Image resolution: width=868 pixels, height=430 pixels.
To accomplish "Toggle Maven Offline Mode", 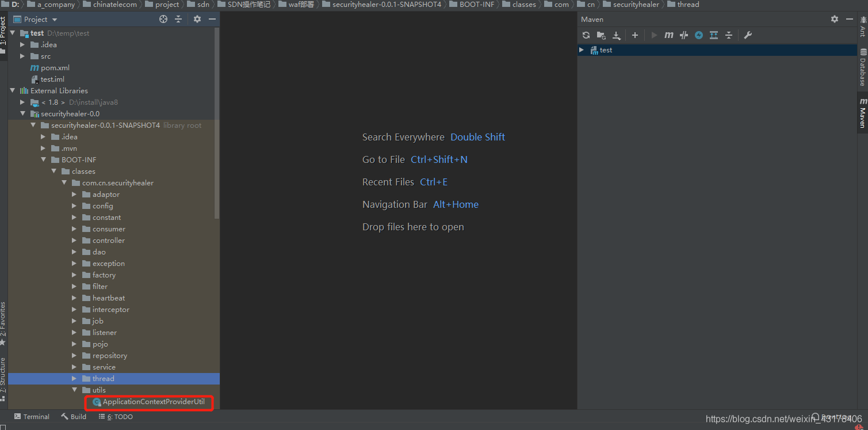I will [684, 35].
